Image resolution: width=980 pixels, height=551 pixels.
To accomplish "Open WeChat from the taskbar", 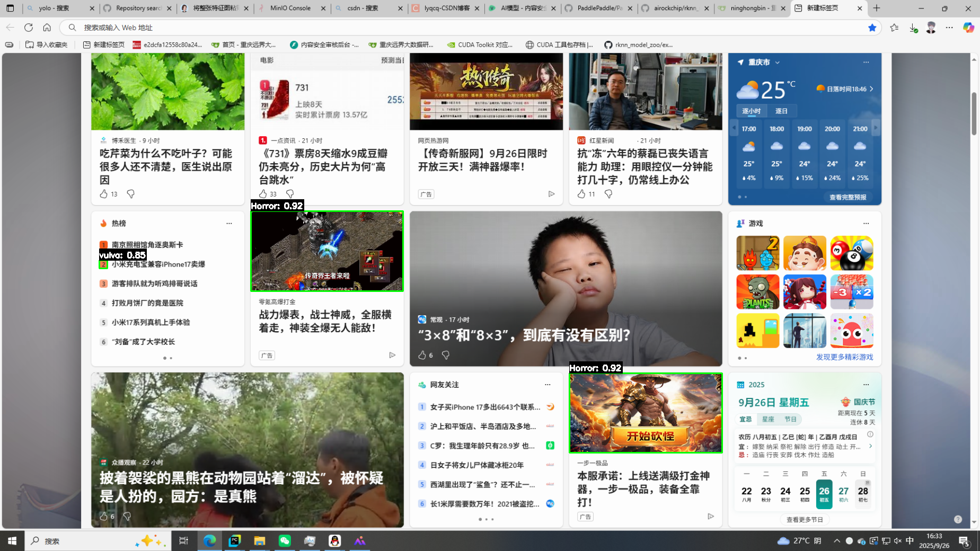I will (x=285, y=540).
